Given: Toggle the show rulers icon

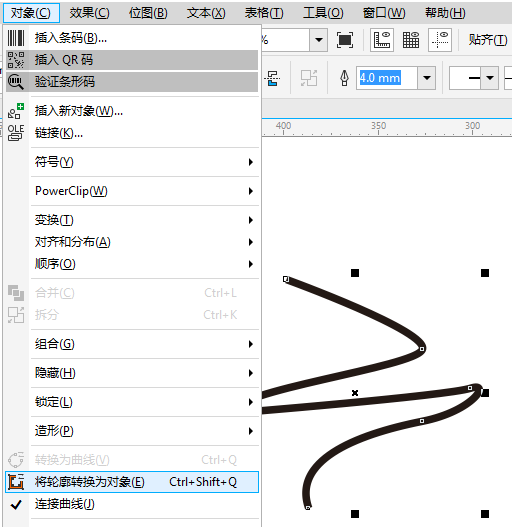Looking at the screenshot, I should point(382,40).
